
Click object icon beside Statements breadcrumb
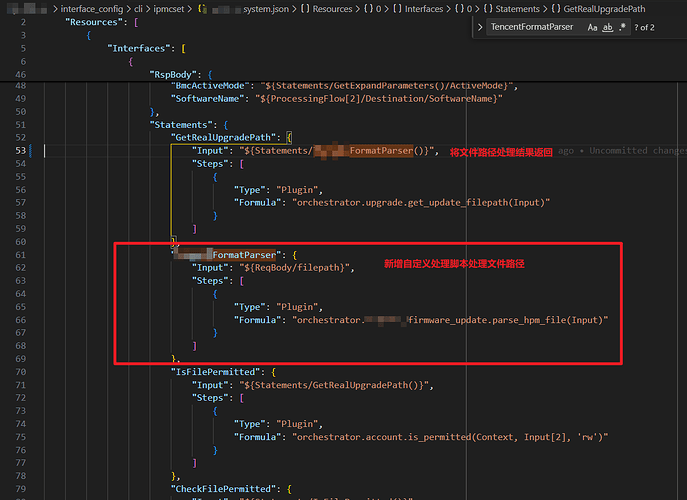coord(488,8)
